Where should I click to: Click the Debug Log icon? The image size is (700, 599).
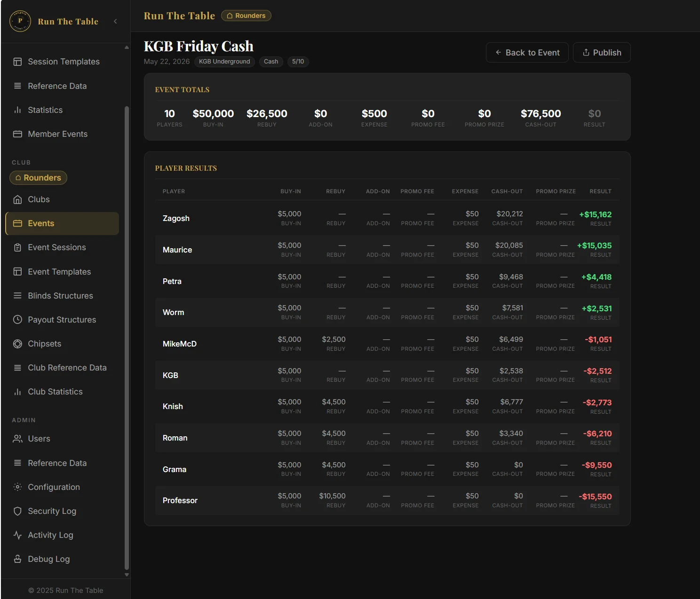(x=17, y=559)
